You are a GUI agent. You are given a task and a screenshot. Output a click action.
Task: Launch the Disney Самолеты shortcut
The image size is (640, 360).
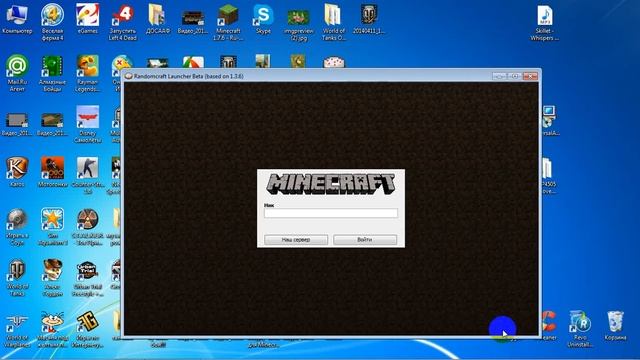pyautogui.click(x=87, y=124)
